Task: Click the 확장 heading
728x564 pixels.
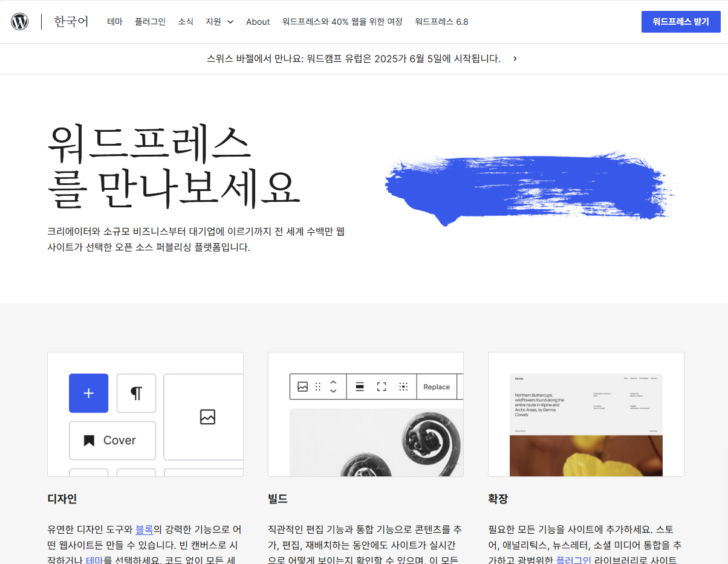Action: [x=498, y=499]
